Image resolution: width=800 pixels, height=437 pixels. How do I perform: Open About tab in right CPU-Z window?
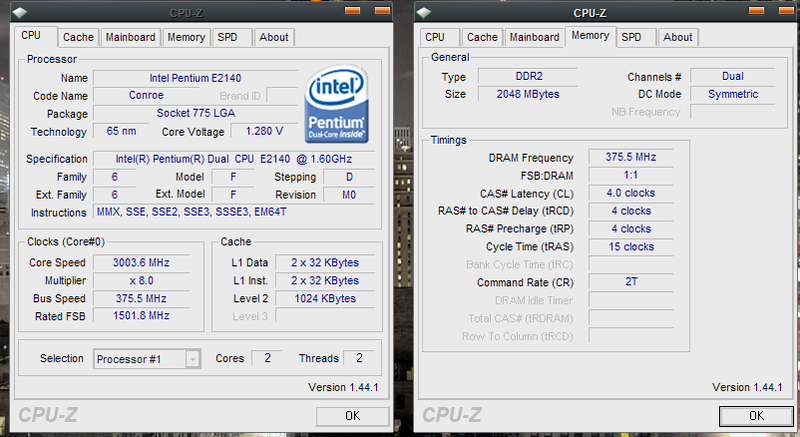pyautogui.click(x=678, y=37)
